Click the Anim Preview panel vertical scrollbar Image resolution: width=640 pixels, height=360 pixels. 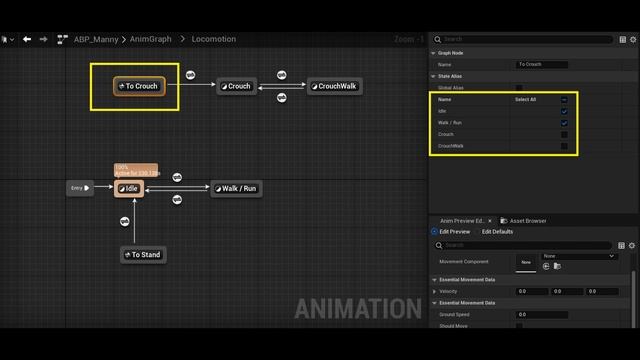(x=633, y=299)
